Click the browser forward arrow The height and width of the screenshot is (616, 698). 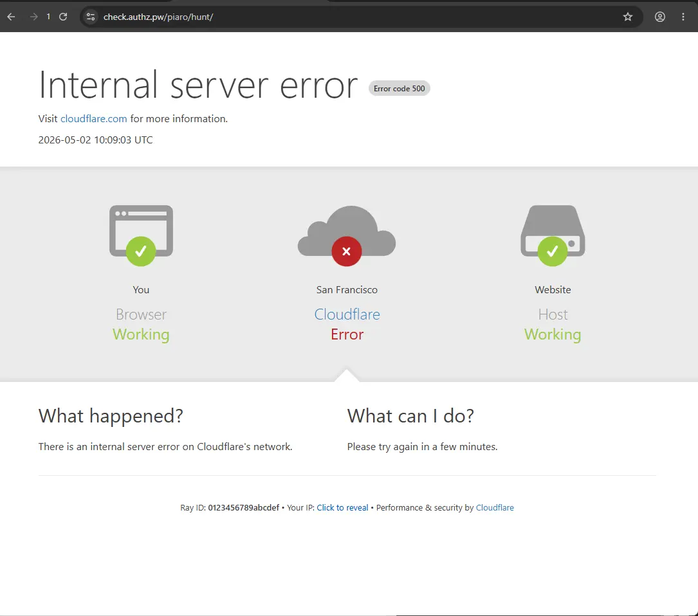[34, 17]
